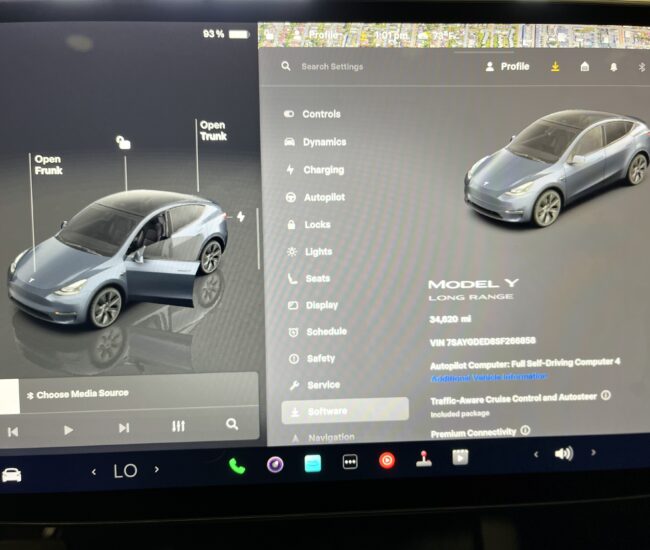Tap the VIN text
Viewport: 650px width, 550px height.
[x=483, y=342]
